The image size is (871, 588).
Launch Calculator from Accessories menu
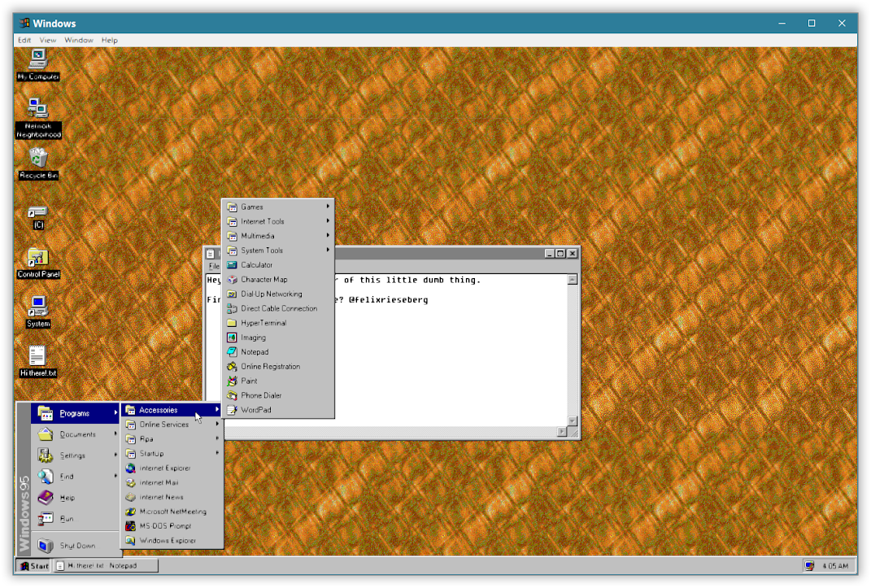(x=278, y=265)
